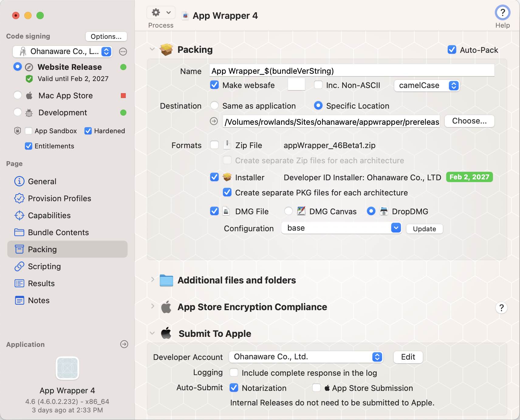Enable the Zip File format checkbox

pyautogui.click(x=214, y=145)
